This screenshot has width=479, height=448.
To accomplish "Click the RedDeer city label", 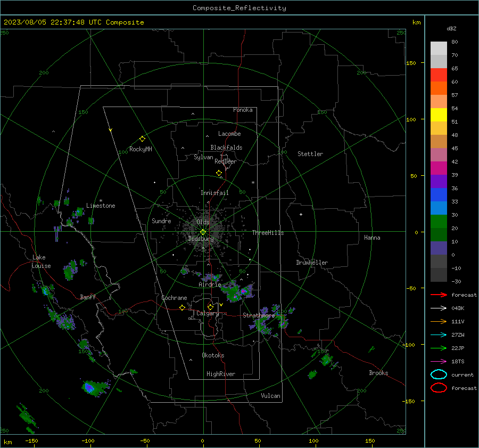I will tap(226, 161).
